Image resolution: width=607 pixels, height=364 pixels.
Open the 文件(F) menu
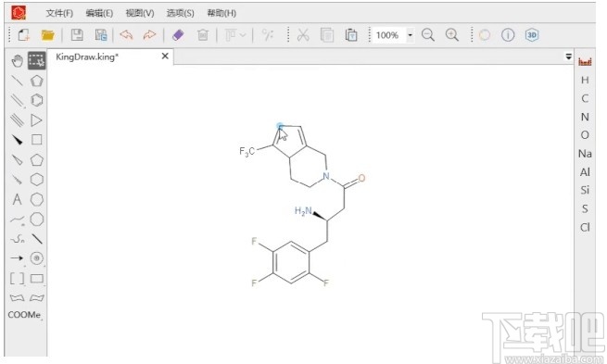pos(59,13)
